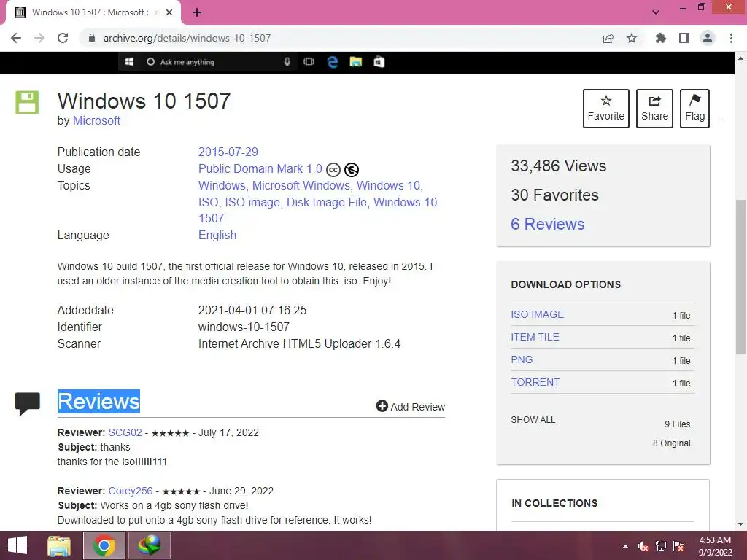Open publication date 2015-07-29 link
Image resolution: width=747 pixels, height=560 pixels.
tap(228, 152)
